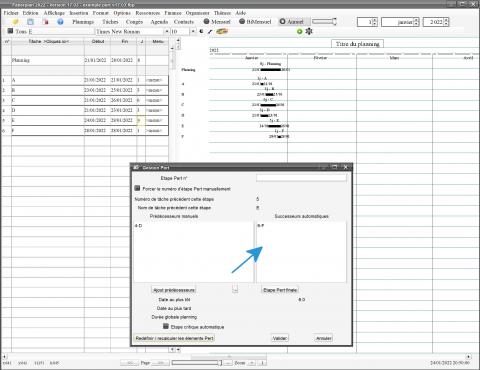Click the green plus add icon
Viewport: 480px width, 370px height.
[299, 31]
